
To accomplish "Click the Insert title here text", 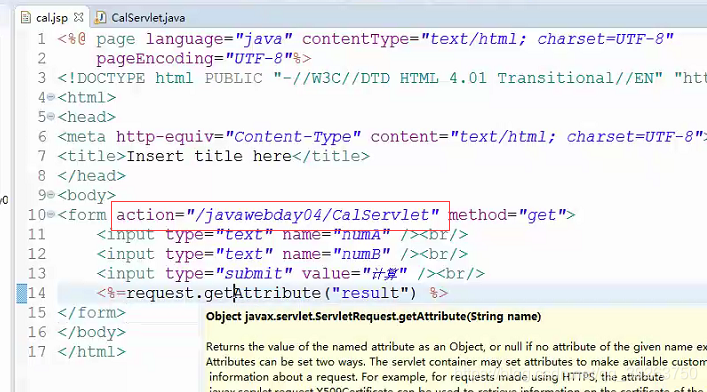I will click(209, 156).
